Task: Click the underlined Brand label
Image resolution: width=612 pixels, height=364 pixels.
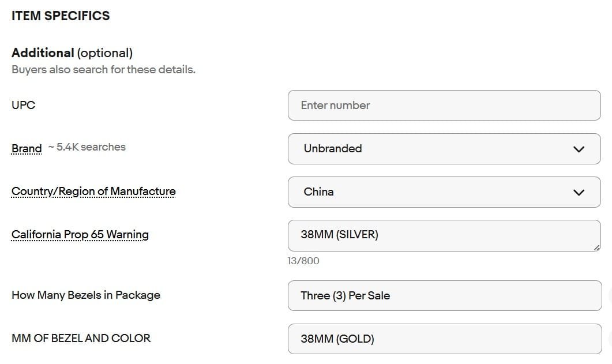Action: tap(27, 148)
